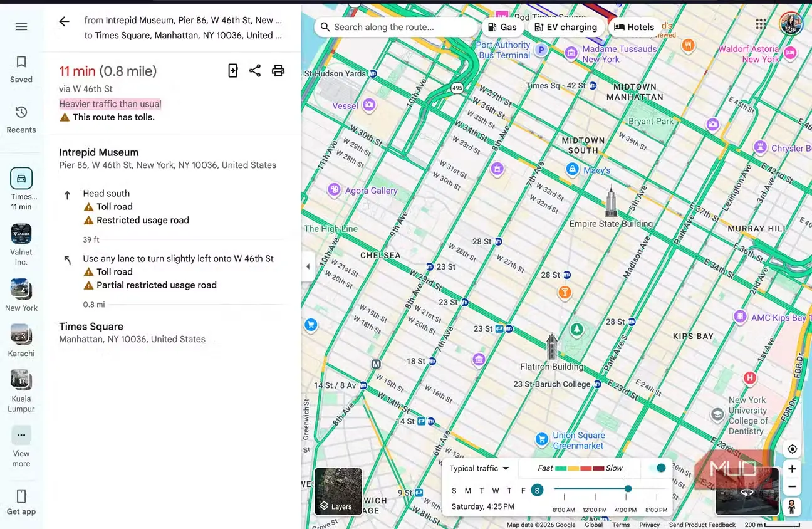The height and width of the screenshot is (529, 812).
Task: Click the red hospital H pin
Action: coord(749,378)
